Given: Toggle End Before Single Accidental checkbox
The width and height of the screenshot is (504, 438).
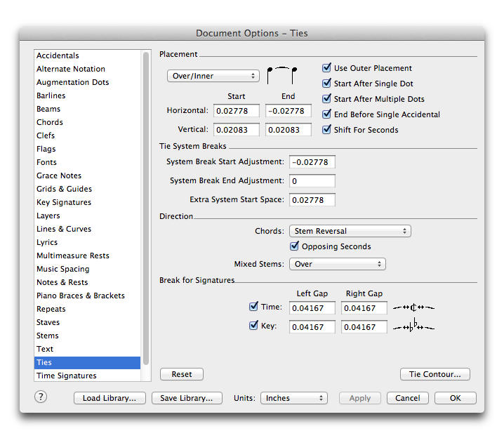Looking at the screenshot, I should click(326, 114).
